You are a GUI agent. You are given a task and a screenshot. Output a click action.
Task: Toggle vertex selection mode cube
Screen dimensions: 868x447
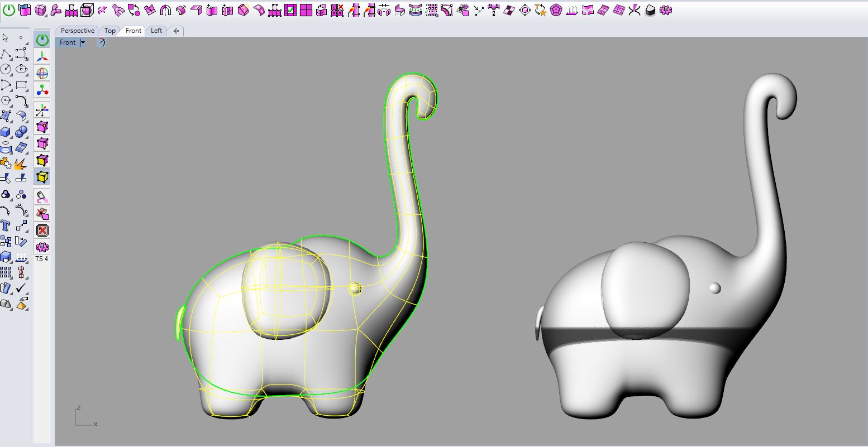42,127
